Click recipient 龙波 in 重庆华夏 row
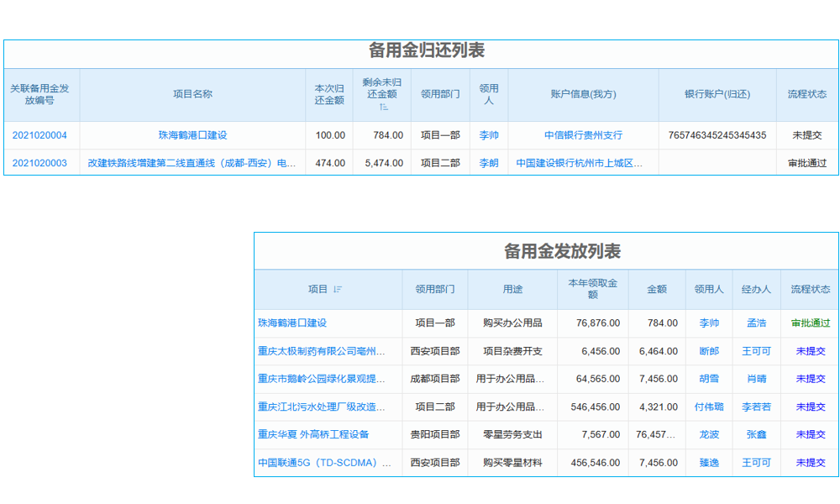 (x=708, y=434)
